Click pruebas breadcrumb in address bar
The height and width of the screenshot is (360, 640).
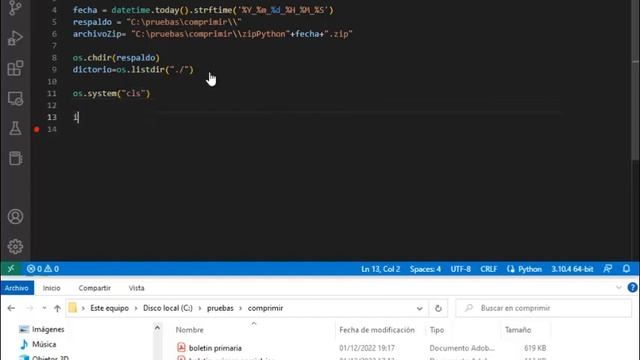(220, 308)
